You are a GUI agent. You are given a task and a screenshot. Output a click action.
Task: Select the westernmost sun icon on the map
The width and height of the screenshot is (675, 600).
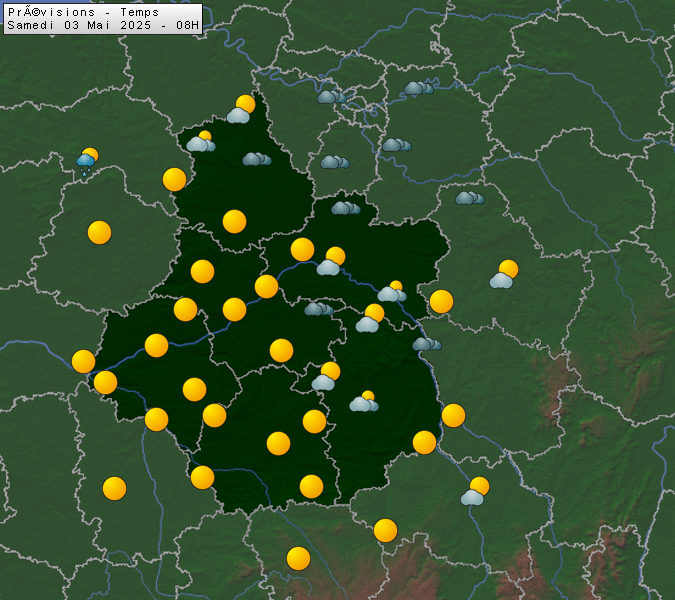pos(83,361)
